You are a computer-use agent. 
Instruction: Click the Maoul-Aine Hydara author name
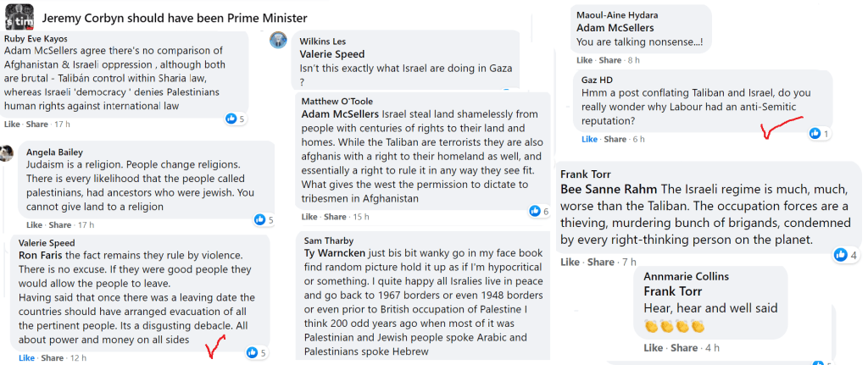(x=617, y=15)
